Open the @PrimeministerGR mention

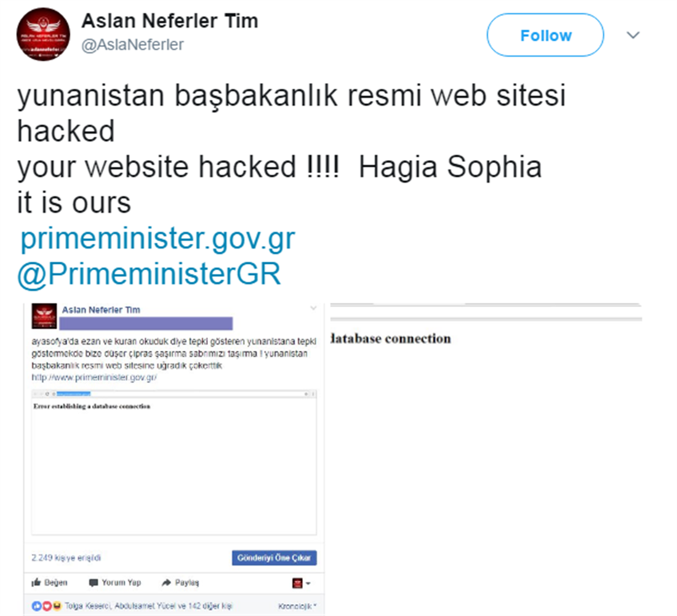pos(149,273)
